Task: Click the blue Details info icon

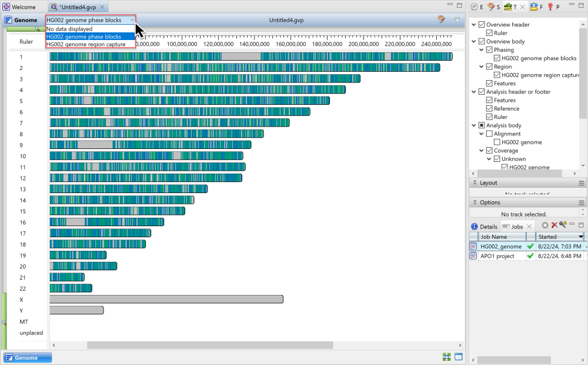Action: (475, 227)
